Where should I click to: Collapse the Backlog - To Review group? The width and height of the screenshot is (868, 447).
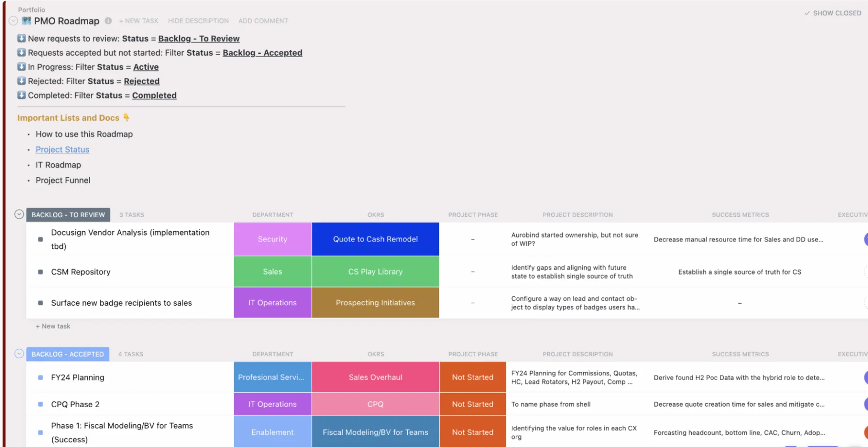(x=19, y=214)
